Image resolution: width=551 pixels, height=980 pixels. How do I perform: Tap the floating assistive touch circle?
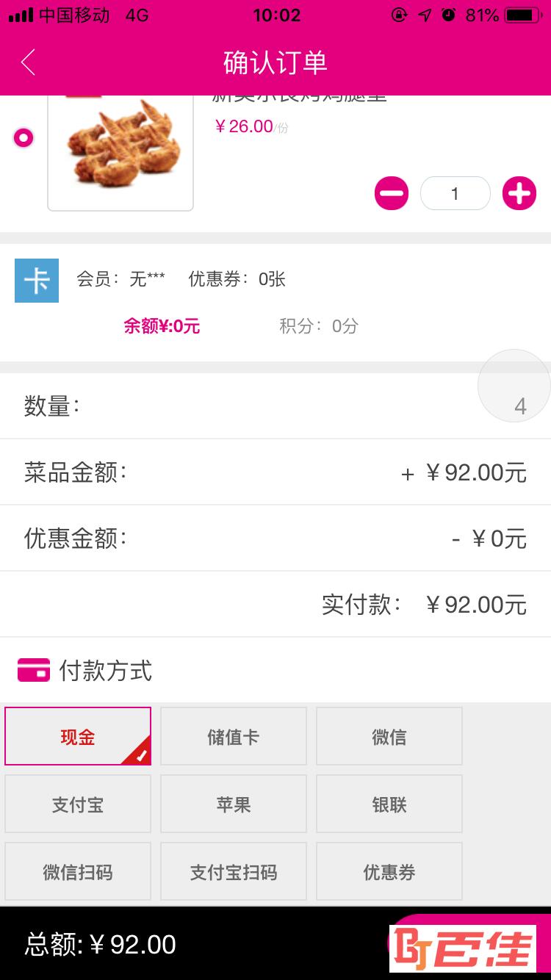(514, 386)
